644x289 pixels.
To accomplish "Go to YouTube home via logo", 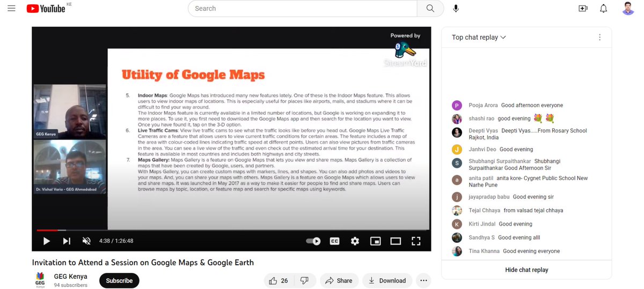I will pyautogui.click(x=46, y=9).
